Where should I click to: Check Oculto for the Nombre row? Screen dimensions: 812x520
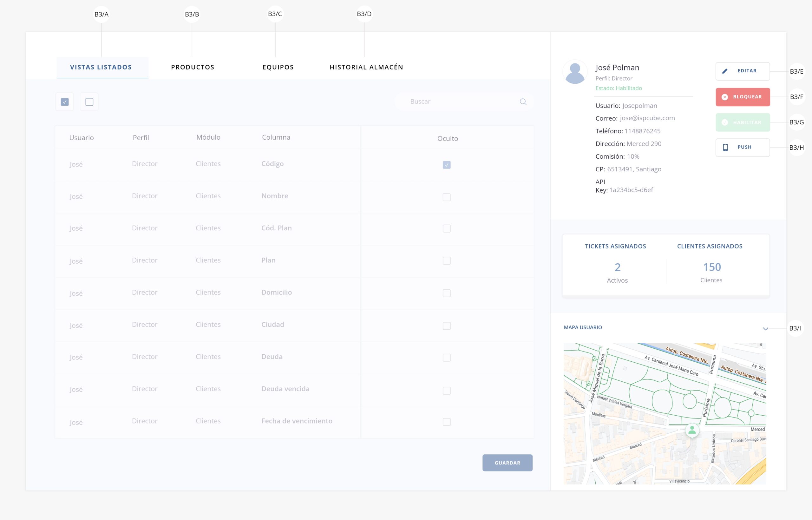coord(446,197)
